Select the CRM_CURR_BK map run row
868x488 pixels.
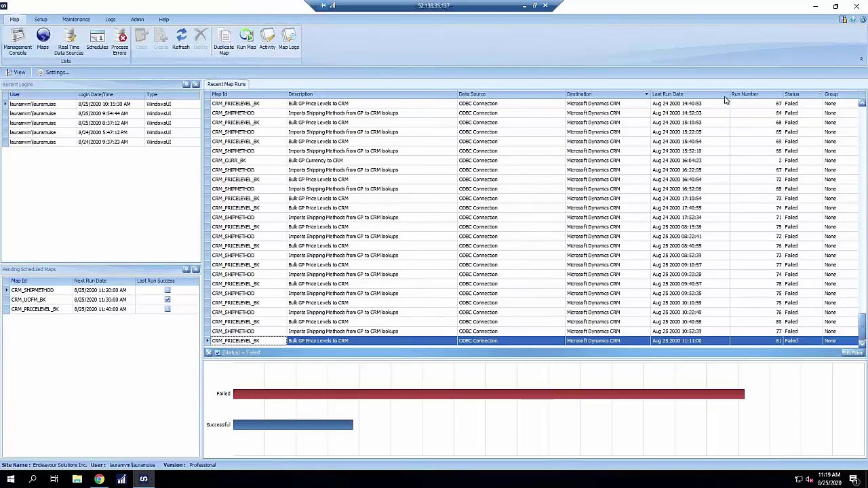click(x=532, y=161)
